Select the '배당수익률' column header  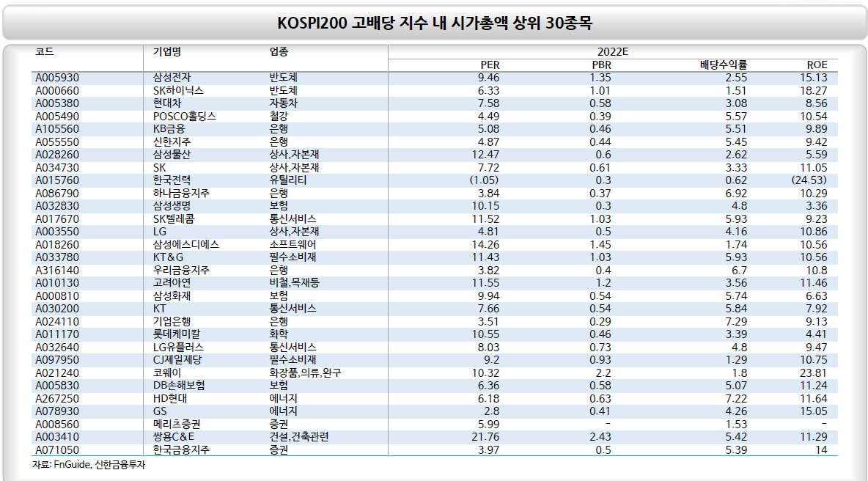724,65
